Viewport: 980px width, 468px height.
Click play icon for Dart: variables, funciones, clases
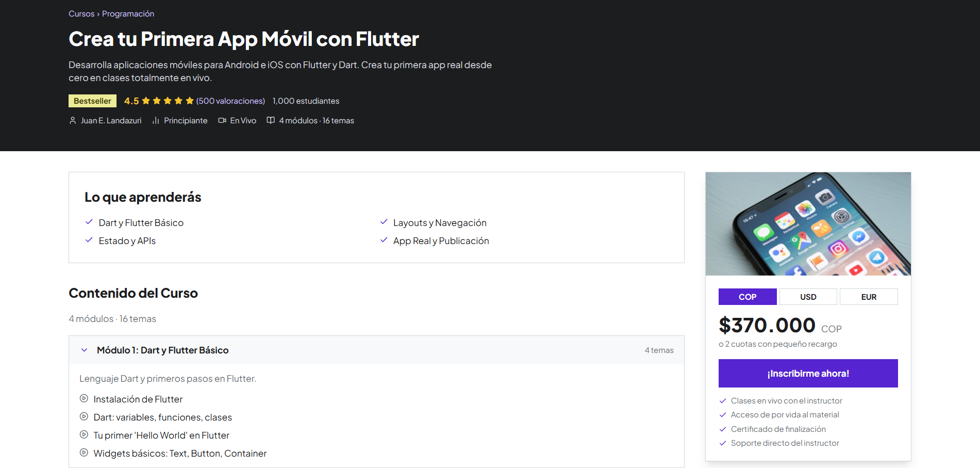coord(84,416)
